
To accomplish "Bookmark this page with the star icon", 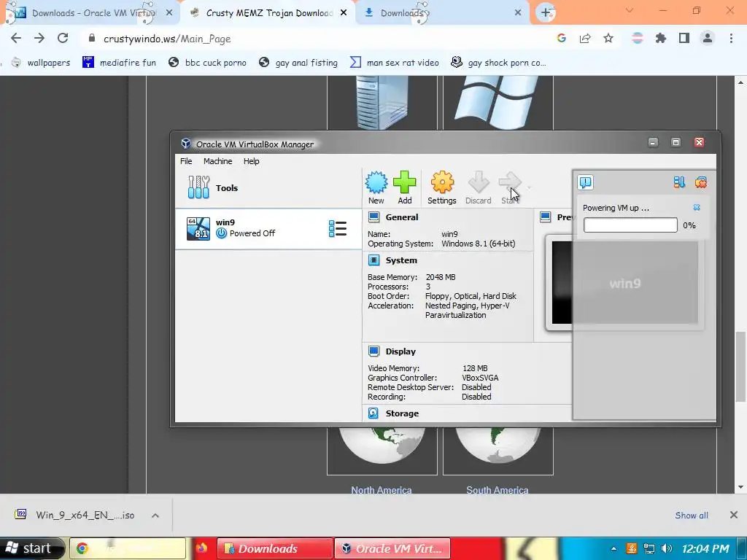I will (x=608, y=38).
